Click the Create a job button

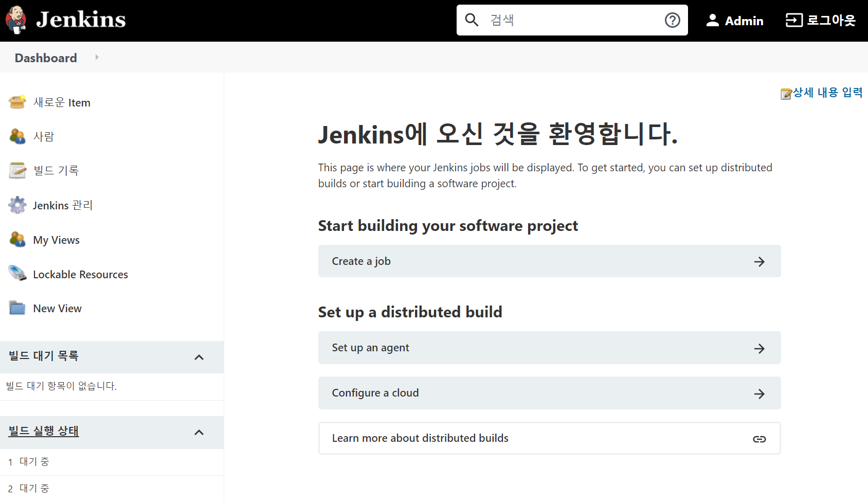[549, 261]
